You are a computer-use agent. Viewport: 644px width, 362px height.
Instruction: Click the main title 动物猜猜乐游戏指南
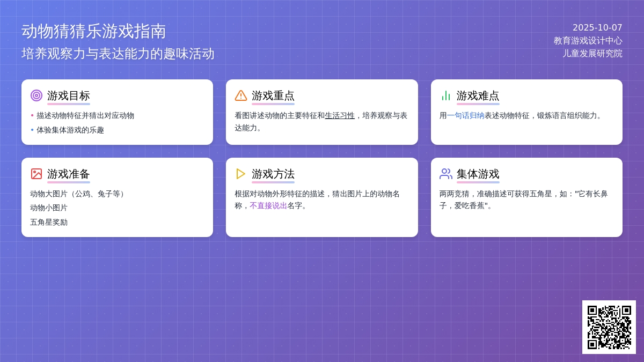click(94, 31)
